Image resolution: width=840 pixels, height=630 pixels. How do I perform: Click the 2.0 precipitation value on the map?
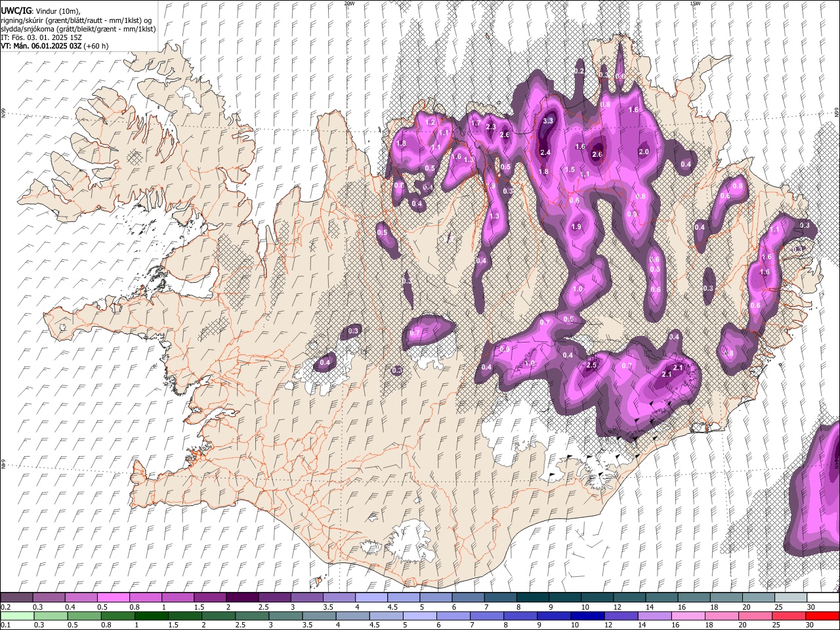[x=644, y=152]
